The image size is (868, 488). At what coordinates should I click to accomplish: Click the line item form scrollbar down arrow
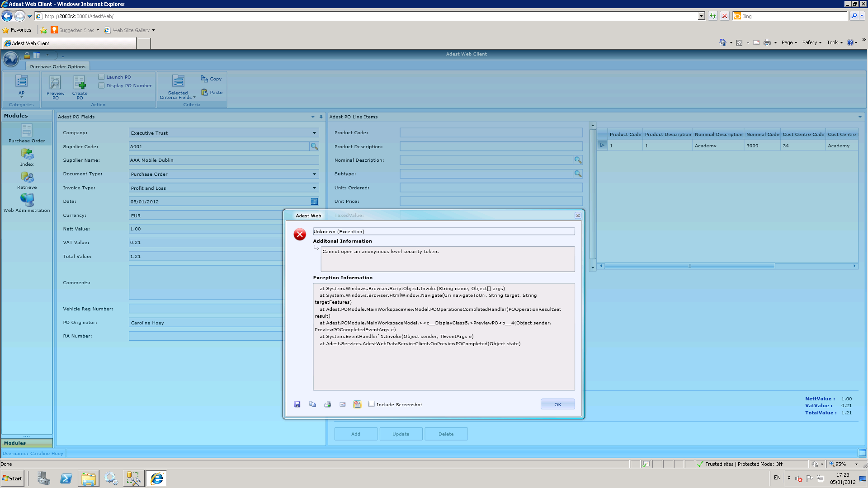pyautogui.click(x=593, y=268)
